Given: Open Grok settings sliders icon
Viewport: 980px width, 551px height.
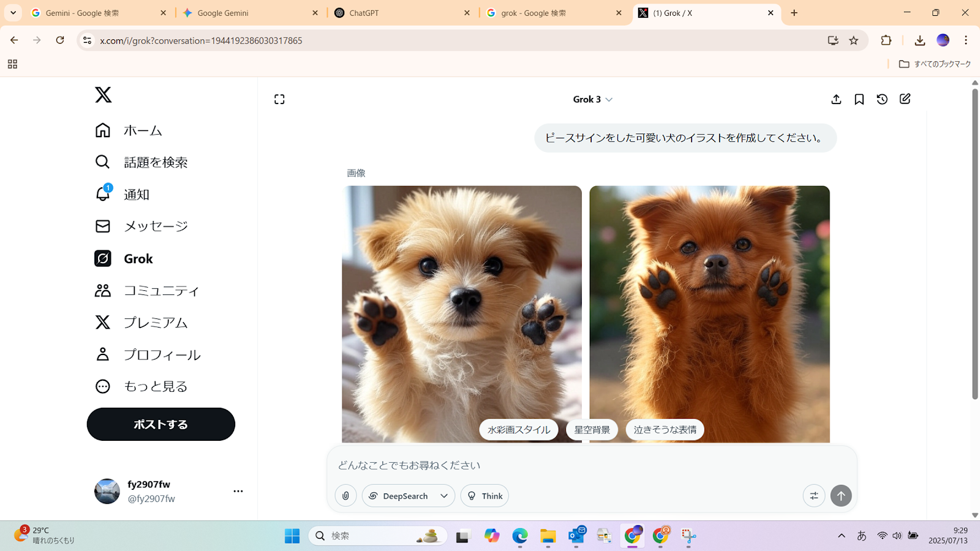Looking at the screenshot, I should click(814, 496).
